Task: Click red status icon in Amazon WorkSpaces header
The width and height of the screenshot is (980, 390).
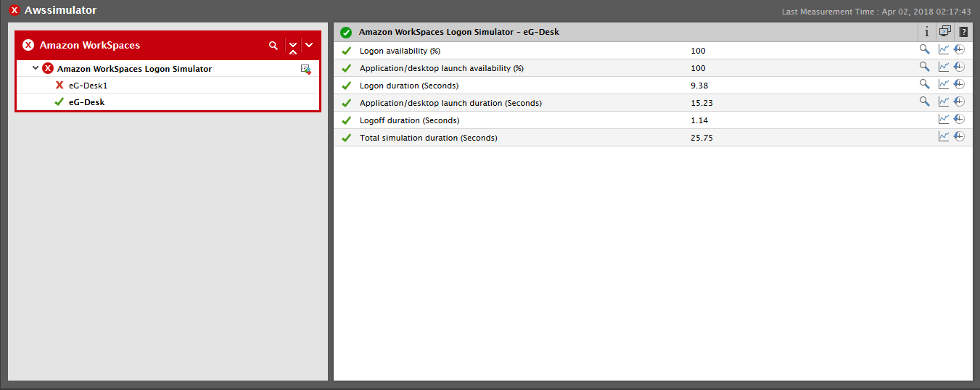Action: coord(28,45)
